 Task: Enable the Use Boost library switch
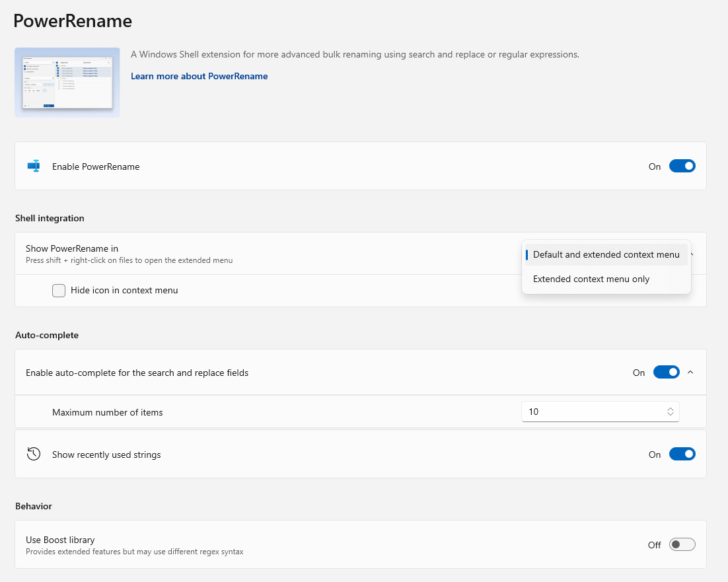point(682,544)
